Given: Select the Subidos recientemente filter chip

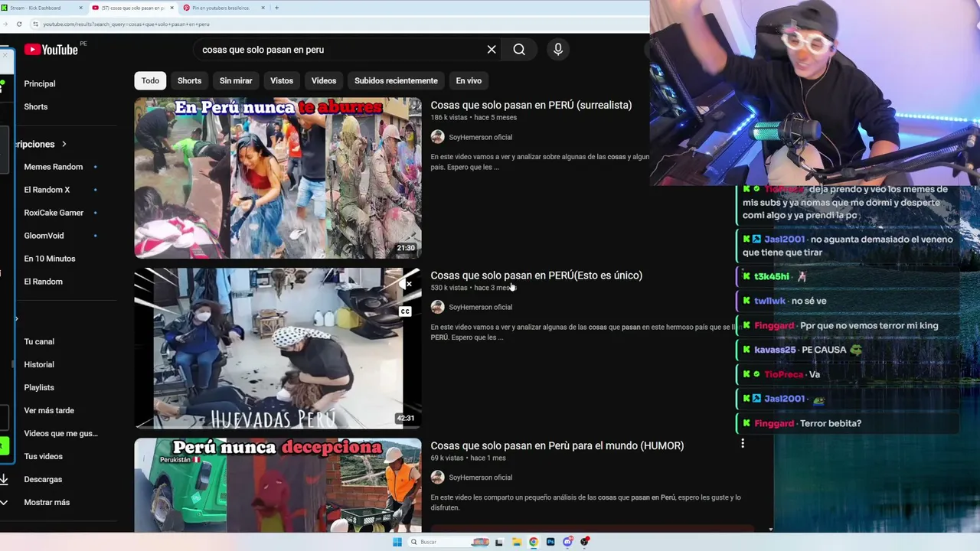Looking at the screenshot, I should click(x=396, y=80).
